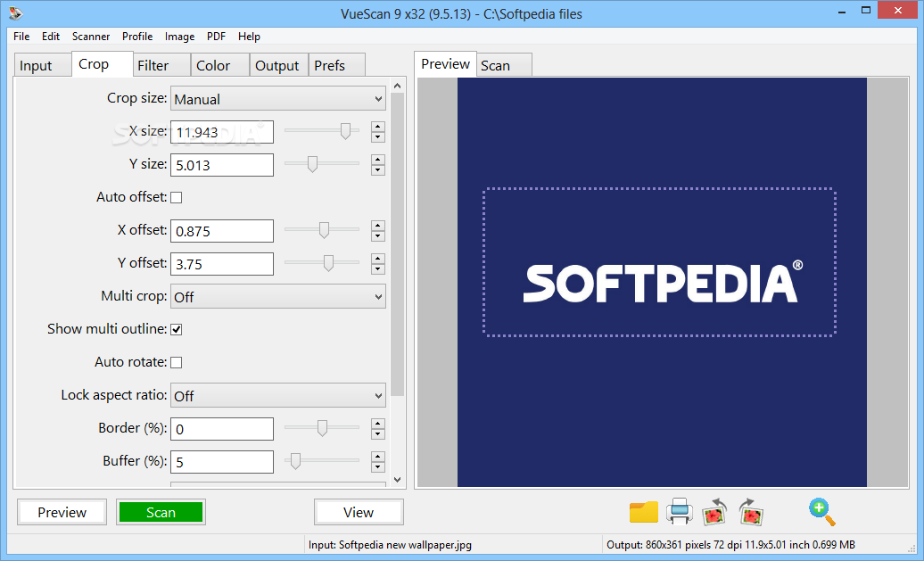Switch to the Prefs tab

click(336, 65)
